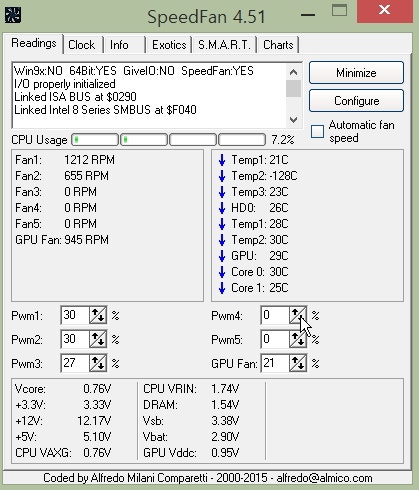Click the down arrow icon beside Temp1: 21C
Viewport: 419px width, 490px height.
point(222,160)
